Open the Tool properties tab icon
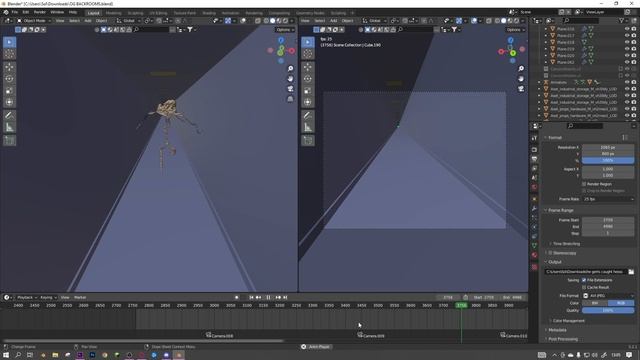640x360 pixels. [x=534, y=138]
